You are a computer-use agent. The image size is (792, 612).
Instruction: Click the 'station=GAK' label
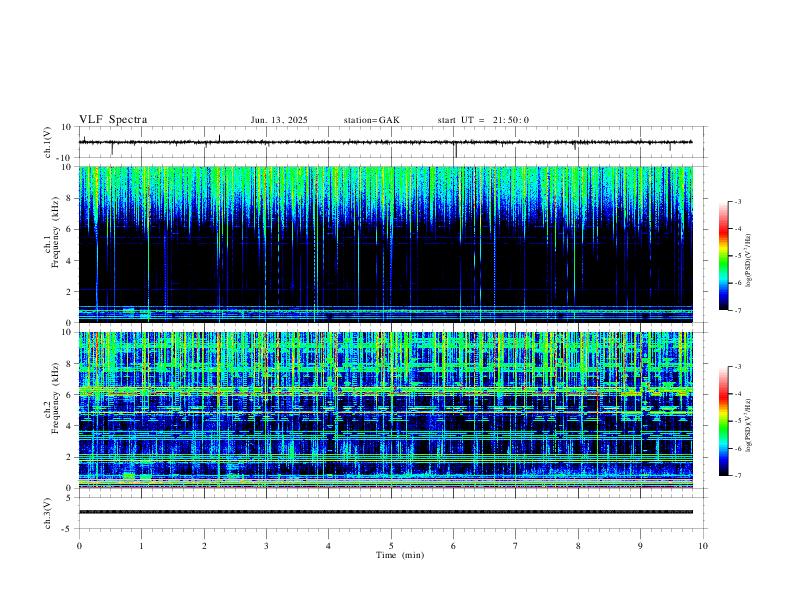click(x=372, y=120)
